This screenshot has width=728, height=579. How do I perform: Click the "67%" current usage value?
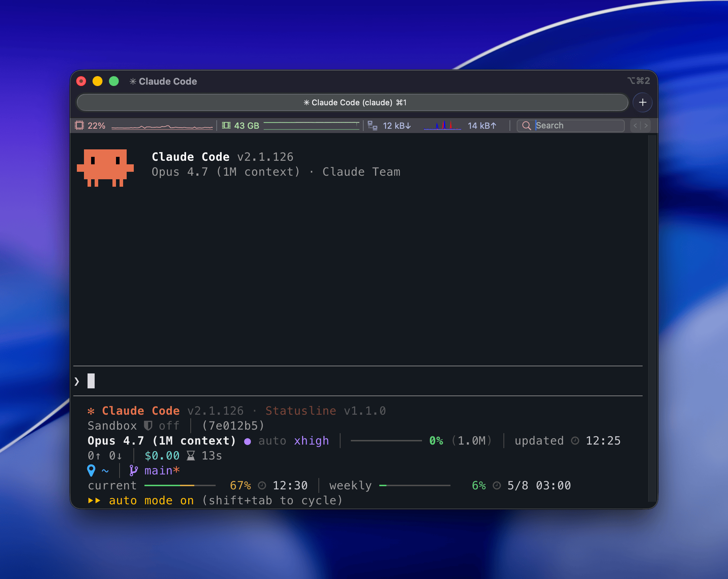point(241,485)
